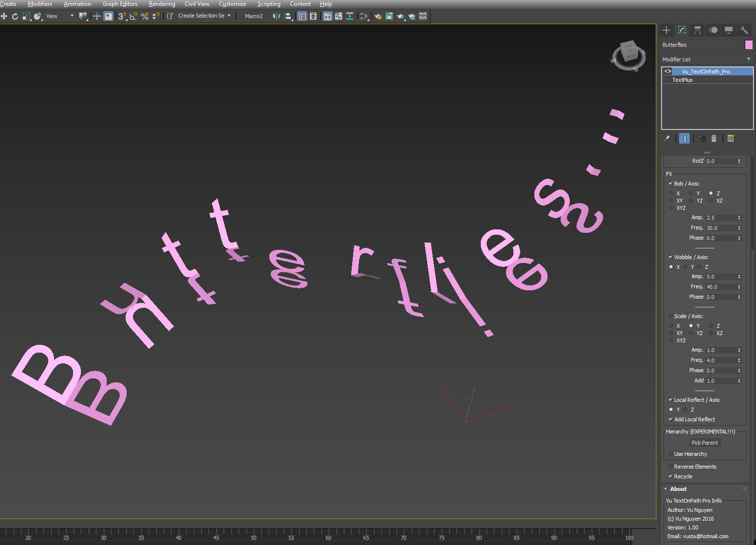Viewport: 756px width, 545px height.
Task: Click the Pick Parent button
Action: (x=704, y=443)
